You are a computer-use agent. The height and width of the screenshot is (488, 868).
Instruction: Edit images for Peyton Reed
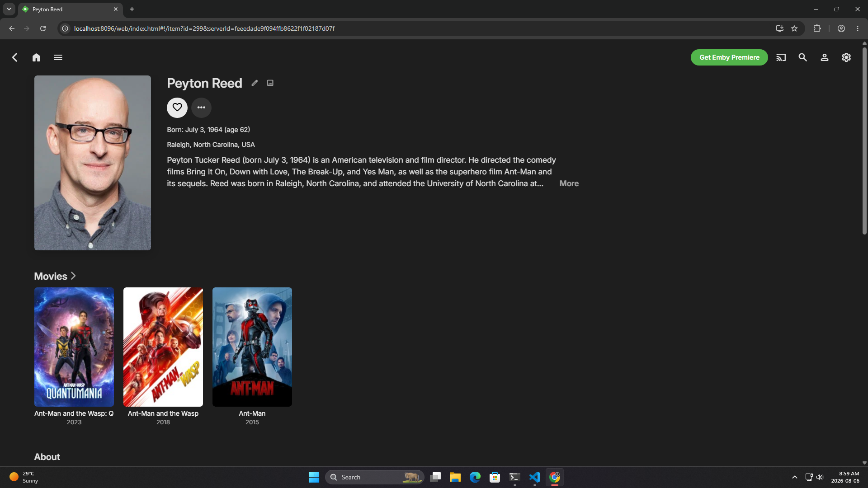point(270,83)
